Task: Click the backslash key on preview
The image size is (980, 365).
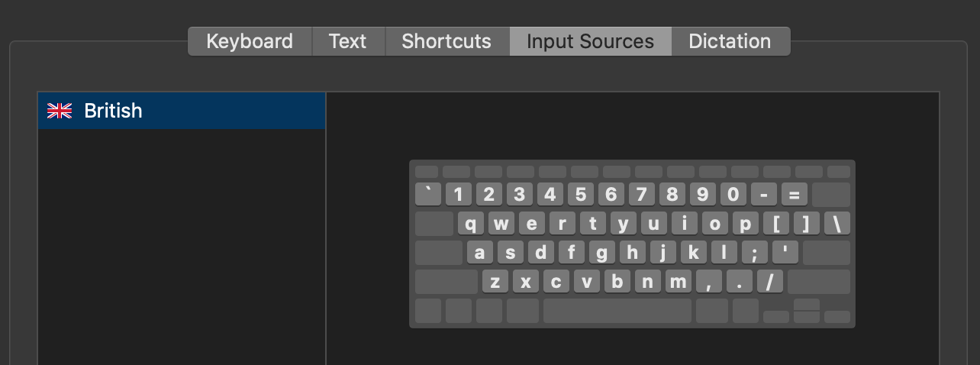Action: pyautogui.click(x=837, y=224)
